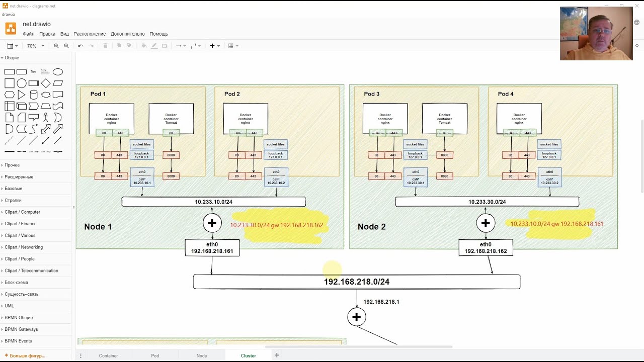Collapse the format panel chevron
Image resolution: width=644 pixels, height=362 pixels.
point(637,46)
